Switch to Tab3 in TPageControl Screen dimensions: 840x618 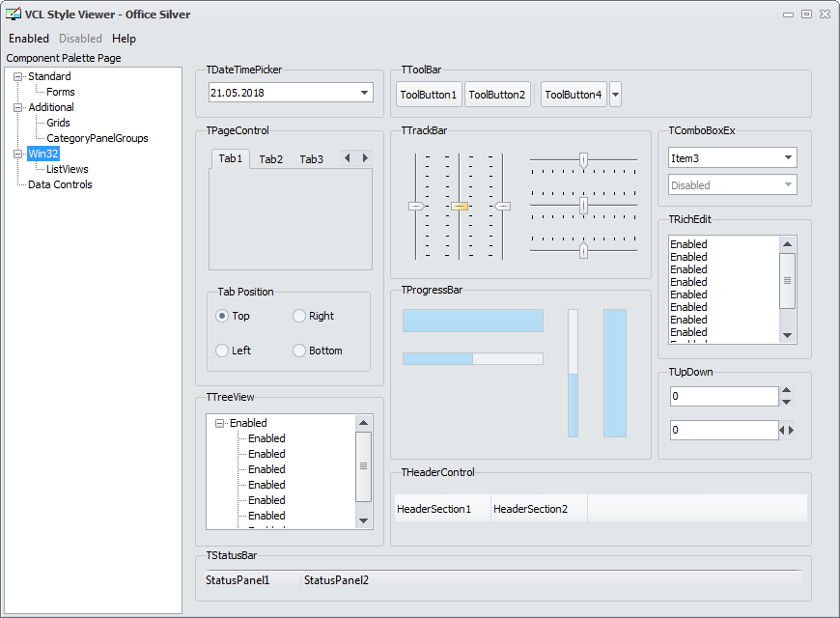click(311, 159)
